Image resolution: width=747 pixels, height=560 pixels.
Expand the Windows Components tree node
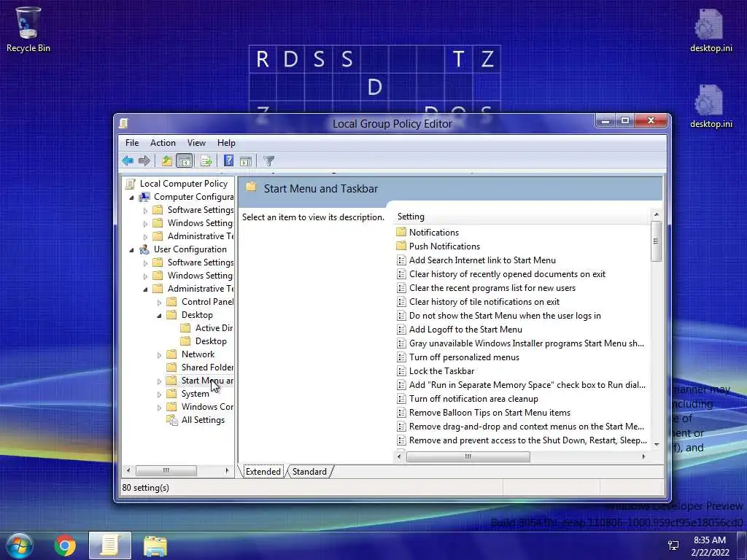coord(160,407)
